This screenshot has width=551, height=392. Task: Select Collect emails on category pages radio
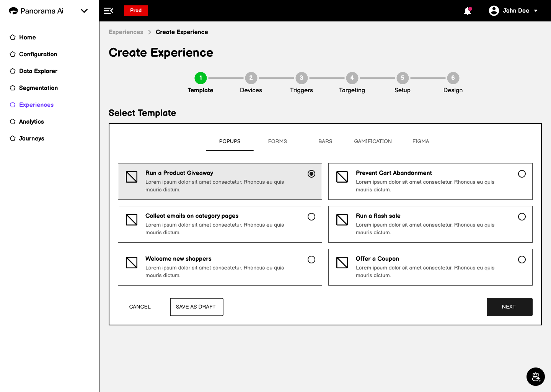point(311,217)
